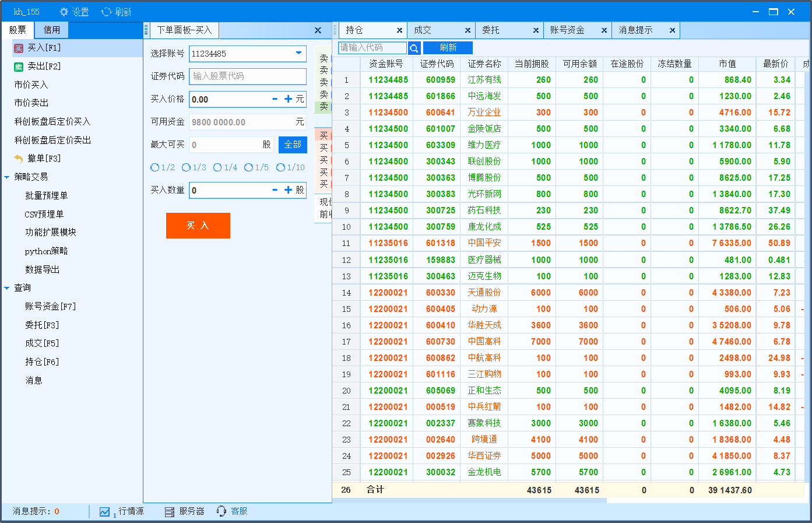Click the orange 买入 submit button
This screenshot has width=812, height=523.
(x=198, y=226)
